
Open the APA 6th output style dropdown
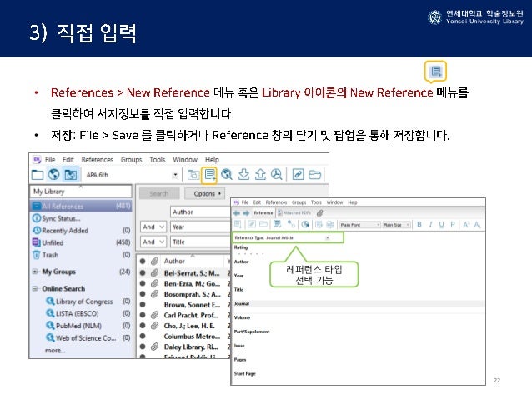coord(176,175)
